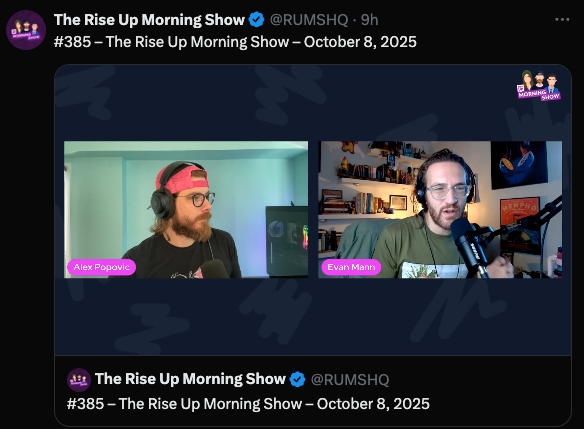Click the top @RUMSHQ handle
Image resolution: width=584 pixels, height=429 pixels.
[x=309, y=20]
